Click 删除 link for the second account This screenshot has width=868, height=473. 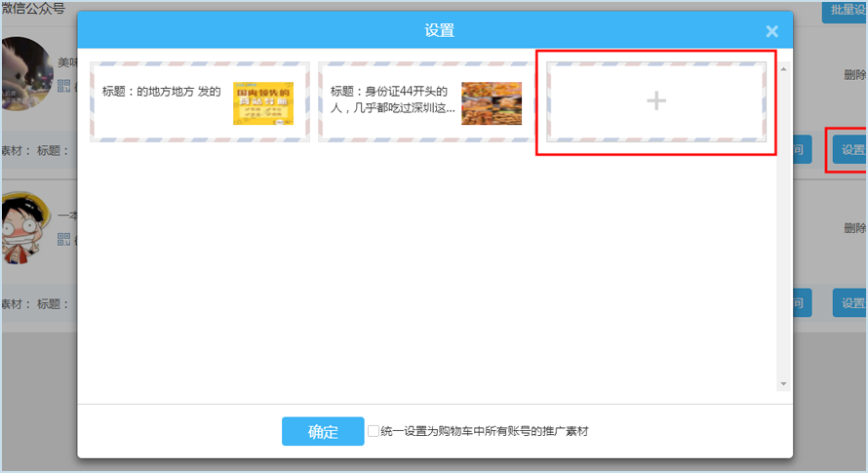click(854, 228)
